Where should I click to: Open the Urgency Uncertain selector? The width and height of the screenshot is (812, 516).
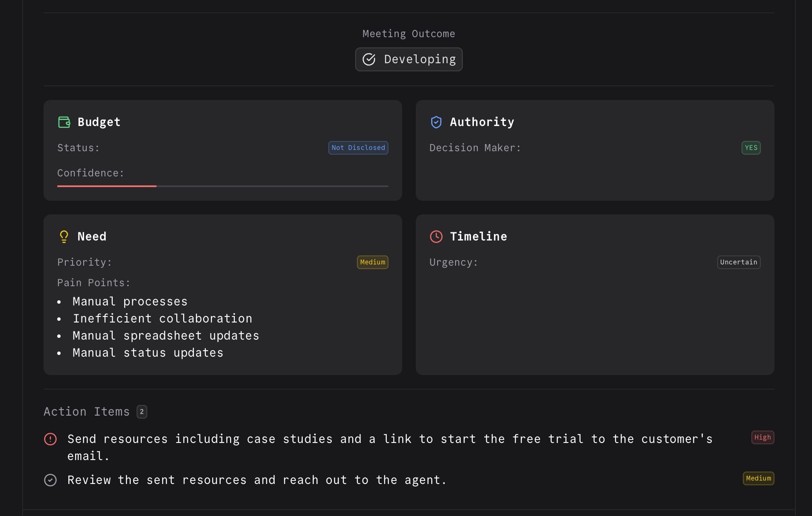739,262
